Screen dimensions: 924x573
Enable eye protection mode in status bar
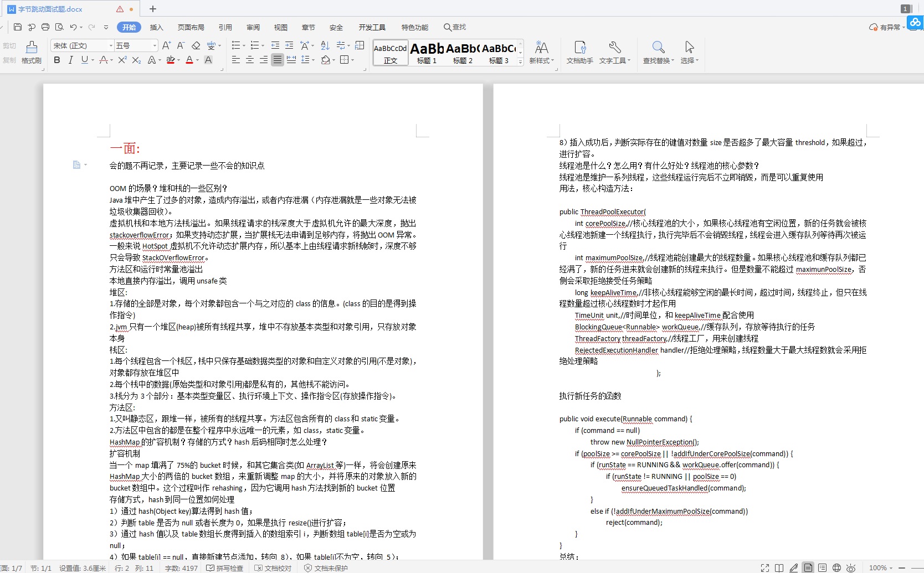pos(850,567)
